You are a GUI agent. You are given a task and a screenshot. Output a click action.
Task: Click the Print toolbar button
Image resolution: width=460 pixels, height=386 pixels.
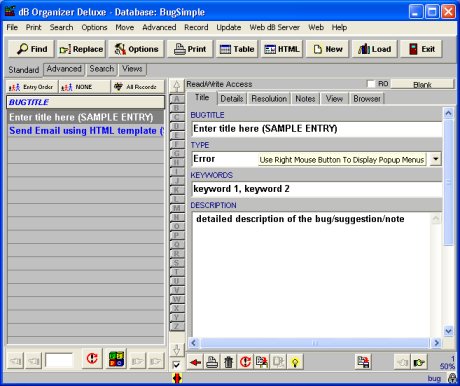tap(190, 49)
